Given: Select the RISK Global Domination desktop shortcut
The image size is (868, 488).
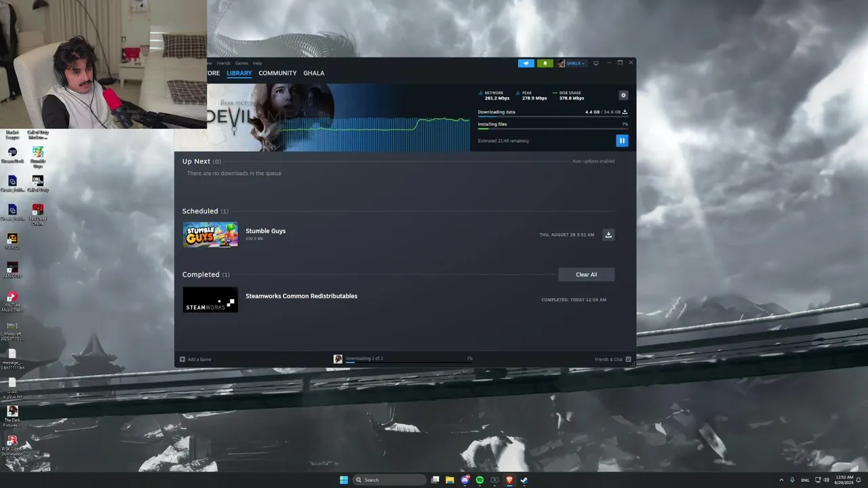Looking at the screenshot, I should click(x=12, y=446).
